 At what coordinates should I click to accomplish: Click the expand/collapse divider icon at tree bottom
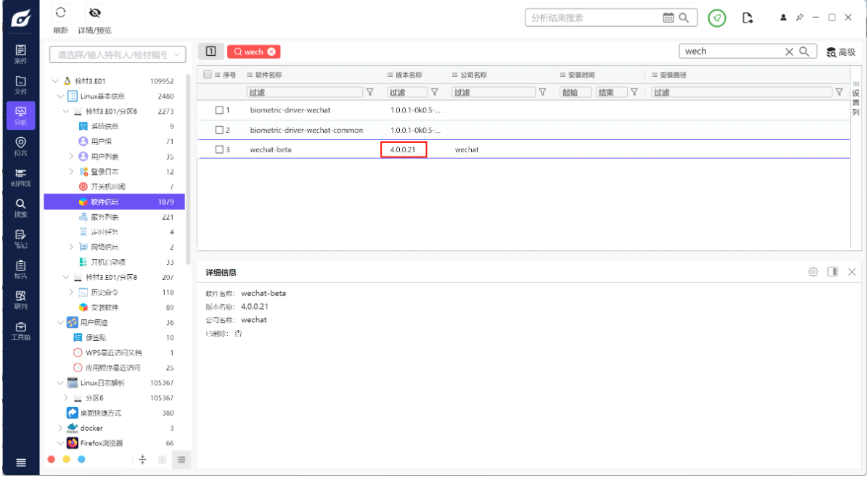tap(142, 460)
